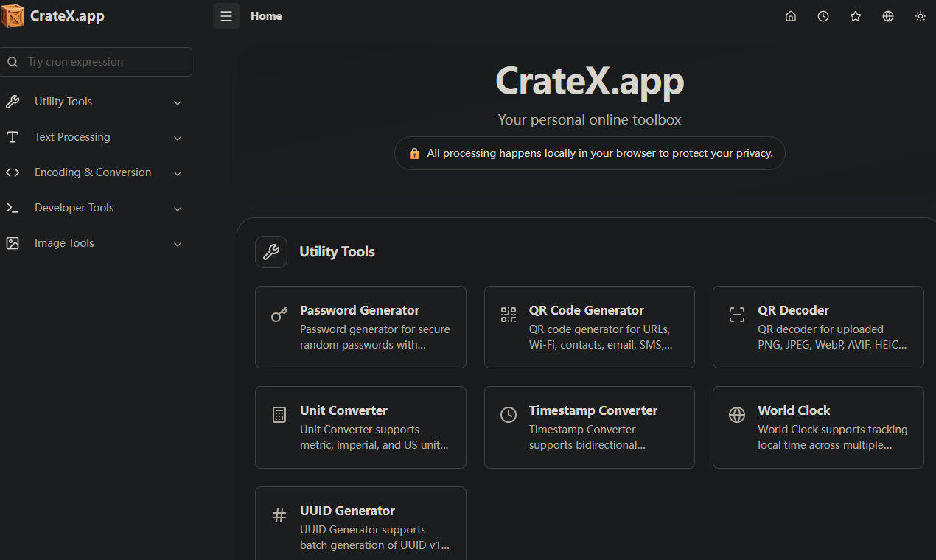936x560 pixels.
Task: Select Utility Tools label in sidebar
Action: point(63,102)
